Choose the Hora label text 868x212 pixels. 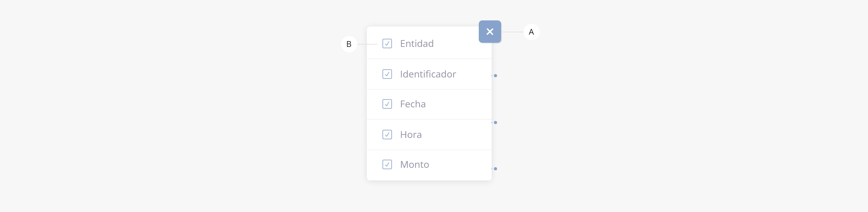[x=411, y=135]
